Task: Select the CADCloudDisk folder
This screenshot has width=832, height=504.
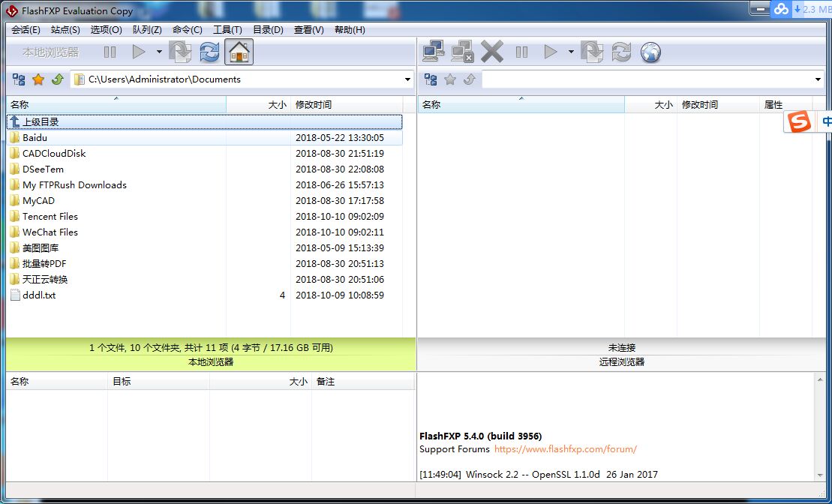Action: click(x=204, y=153)
